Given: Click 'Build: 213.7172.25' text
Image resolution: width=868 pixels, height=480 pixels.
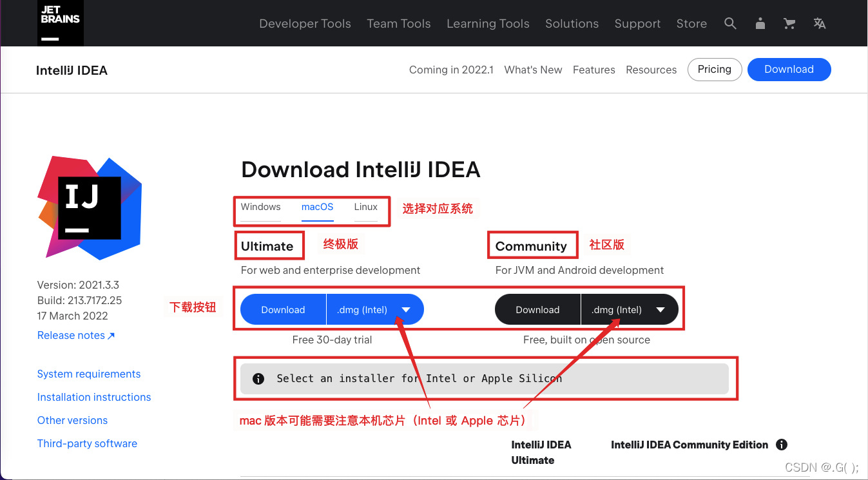Looking at the screenshot, I should tap(79, 300).
